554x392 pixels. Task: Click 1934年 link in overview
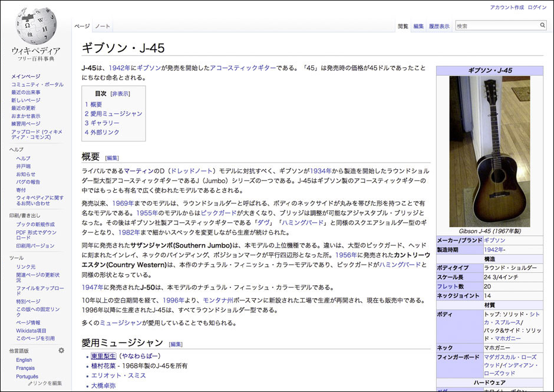[321, 171]
